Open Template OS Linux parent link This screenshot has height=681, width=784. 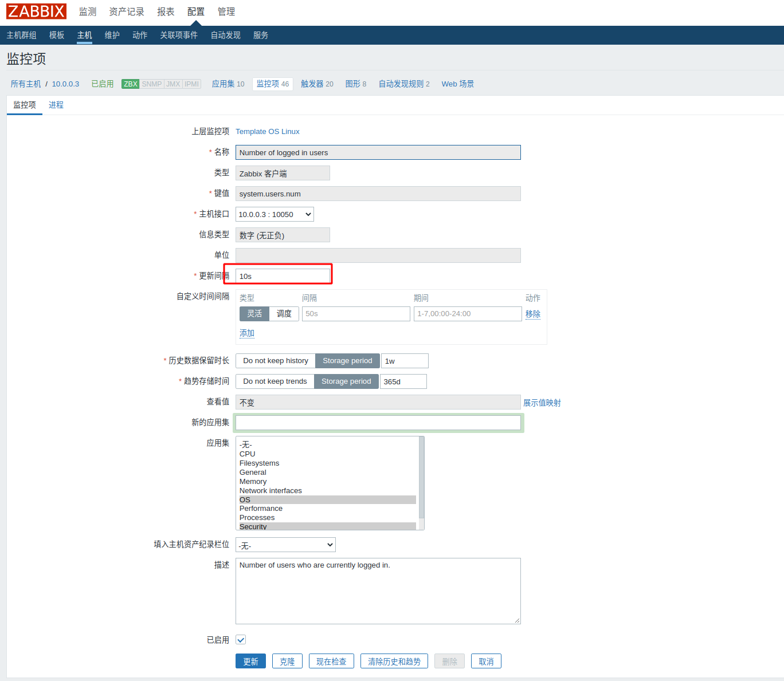[268, 132]
